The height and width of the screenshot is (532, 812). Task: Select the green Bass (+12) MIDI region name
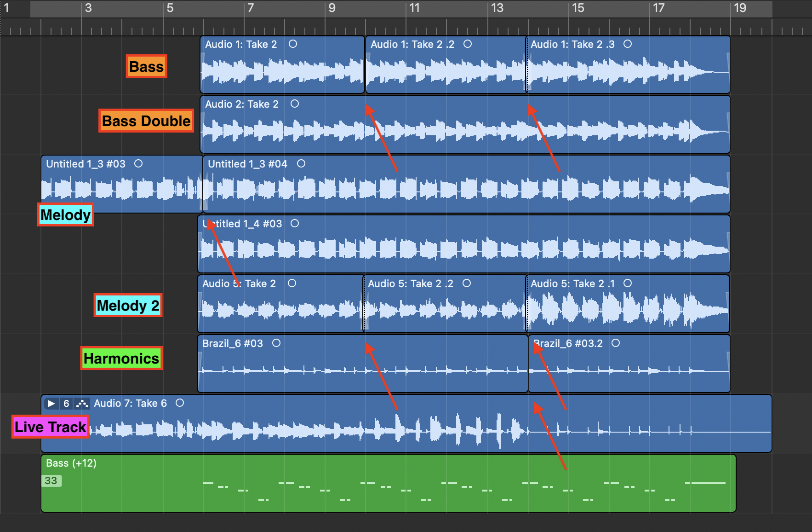click(x=71, y=463)
